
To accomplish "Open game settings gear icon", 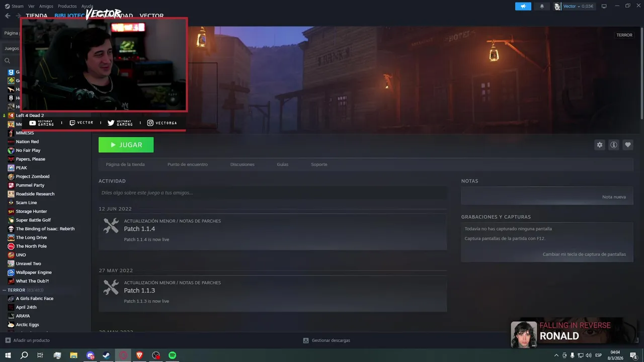I will pyautogui.click(x=599, y=145).
